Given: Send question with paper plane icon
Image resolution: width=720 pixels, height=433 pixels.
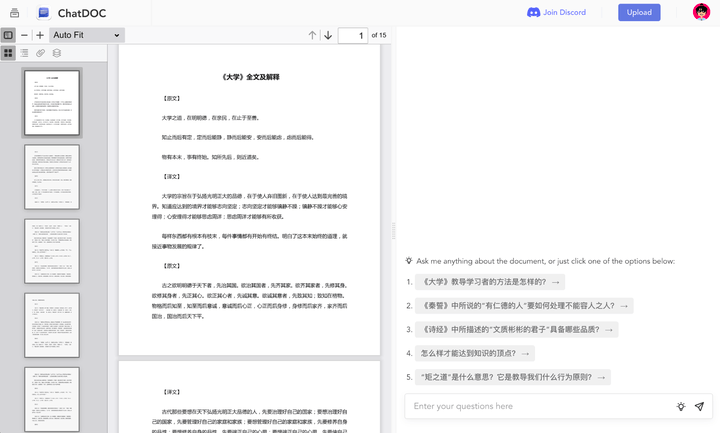Looking at the screenshot, I should coord(699,406).
